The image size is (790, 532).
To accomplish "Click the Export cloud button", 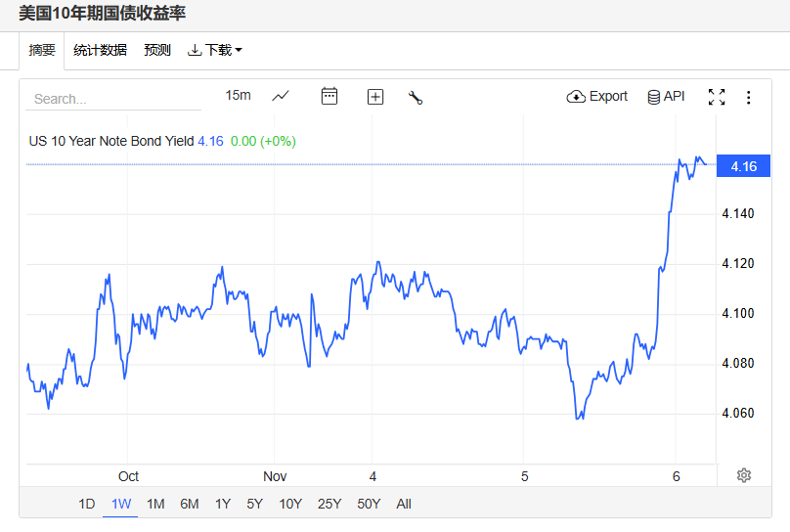I will coord(597,96).
